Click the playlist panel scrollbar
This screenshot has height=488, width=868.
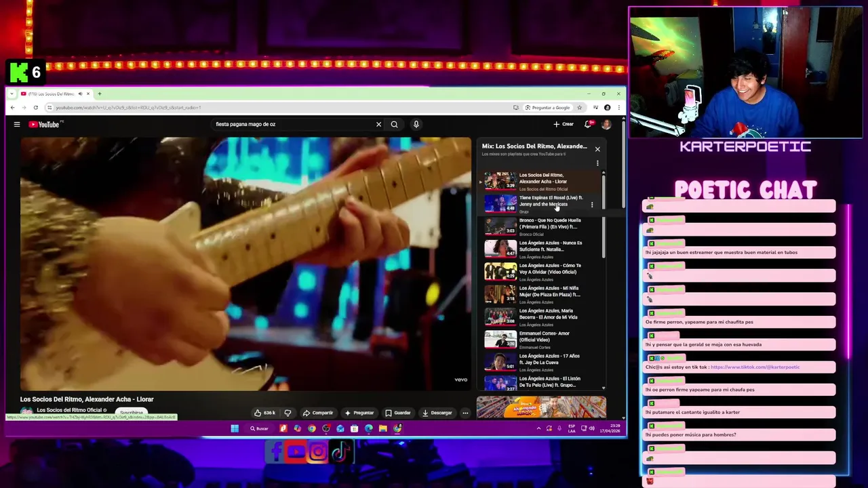pyautogui.click(x=604, y=216)
